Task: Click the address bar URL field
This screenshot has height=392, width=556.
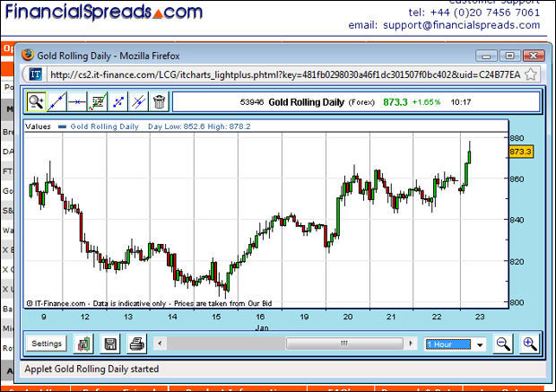Action: point(285,74)
